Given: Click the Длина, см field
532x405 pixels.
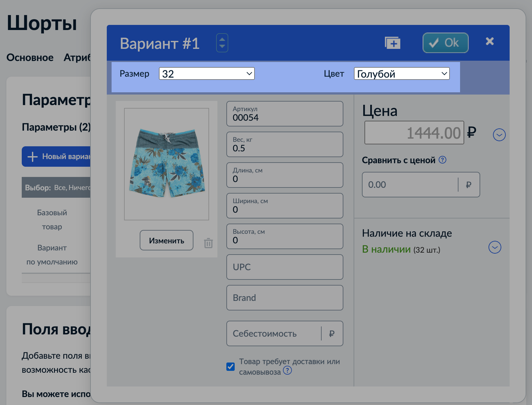Looking at the screenshot, I should click(x=285, y=175).
